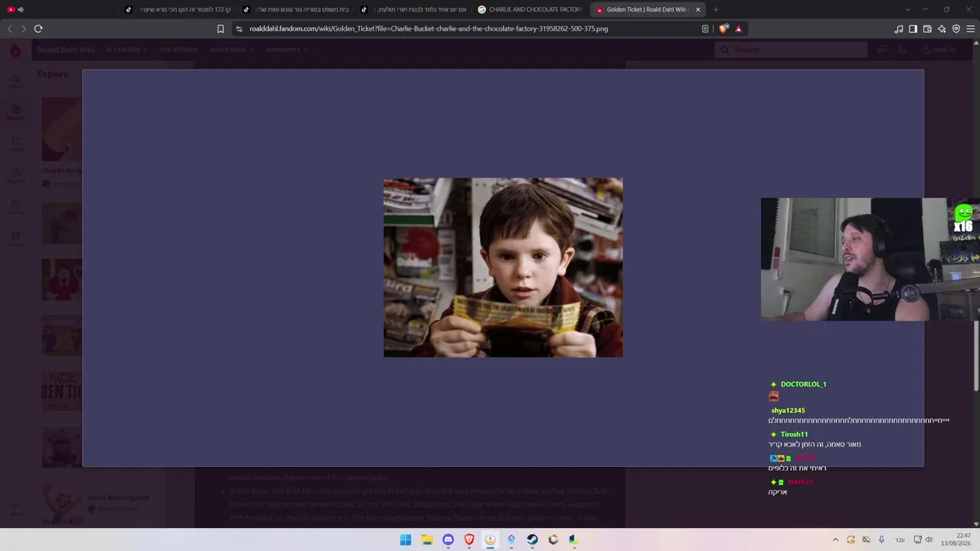Click the Charlie Bucket golden ticket image
The image size is (980, 551).
click(503, 268)
